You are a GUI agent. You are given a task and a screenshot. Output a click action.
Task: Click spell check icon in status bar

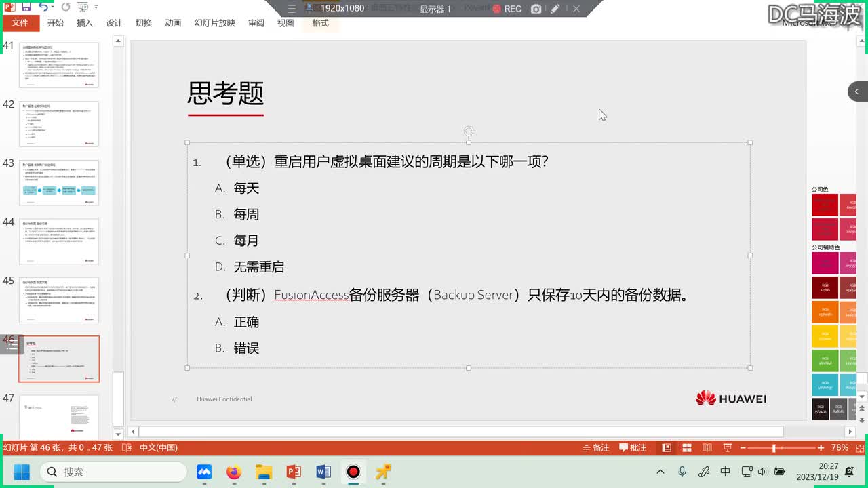pos(127,448)
